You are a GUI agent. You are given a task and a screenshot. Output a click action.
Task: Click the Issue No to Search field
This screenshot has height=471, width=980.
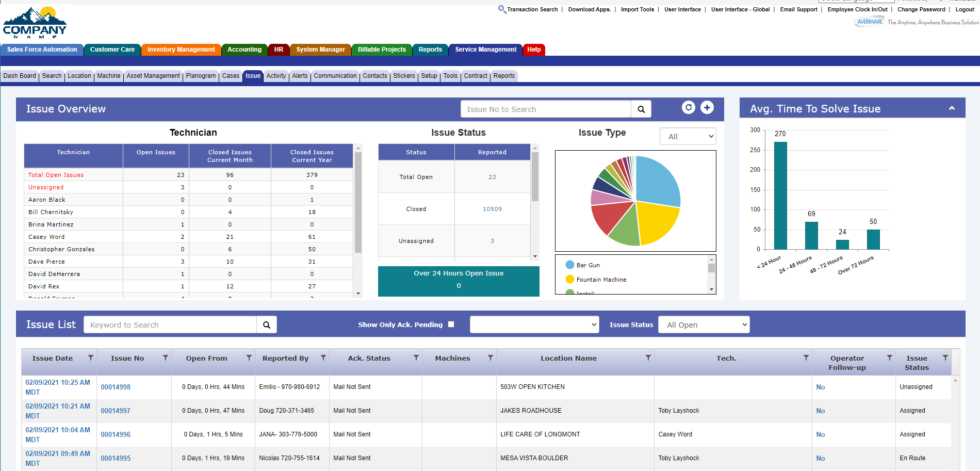coord(546,109)
